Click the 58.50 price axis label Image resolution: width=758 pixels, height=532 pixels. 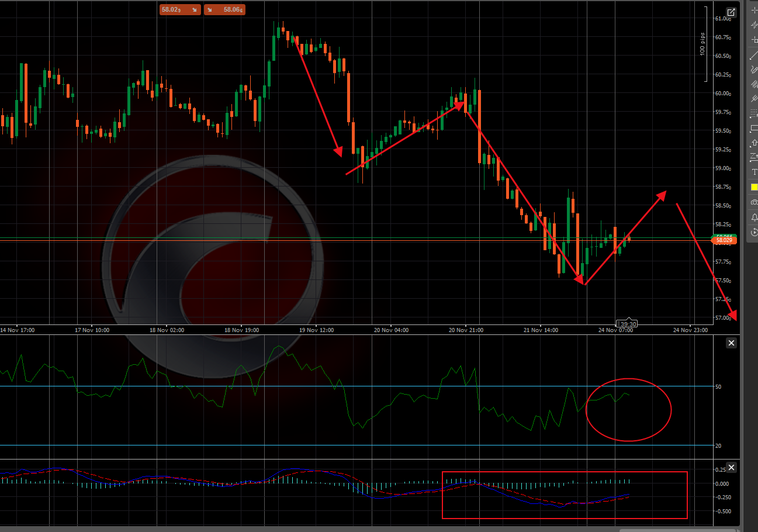[x=723, y=206]
